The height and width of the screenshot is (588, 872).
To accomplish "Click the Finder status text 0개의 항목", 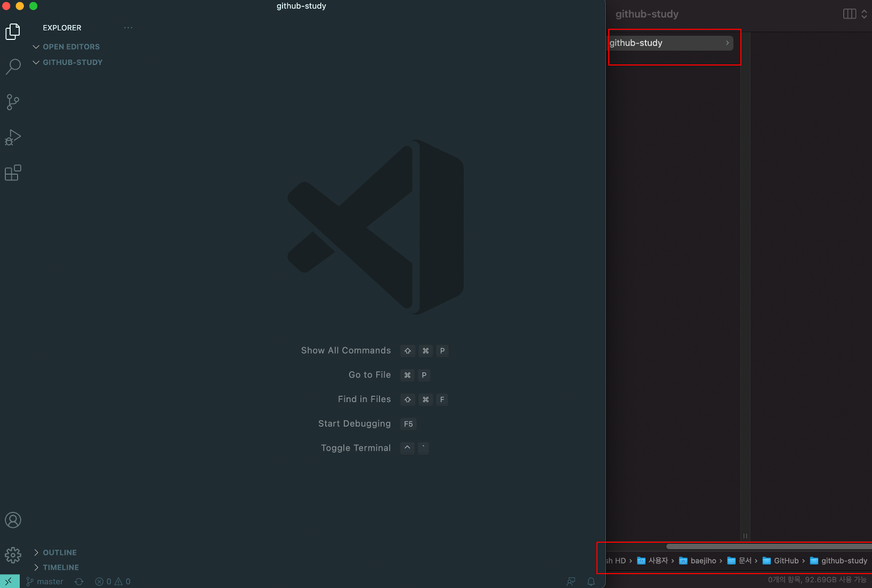I will [x=785, y=579].
